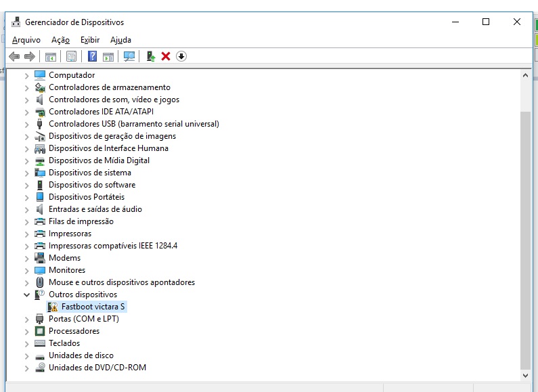This screenshot has width=538, height=392.
Task: Expand the Monitores node
Action: point(26,271)
